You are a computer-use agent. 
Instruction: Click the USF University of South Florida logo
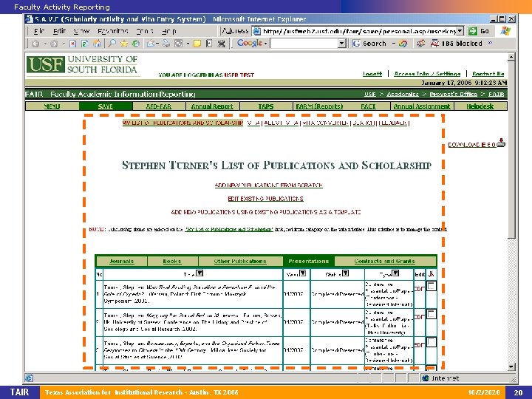pyautogui.click(x=82, y=65)
